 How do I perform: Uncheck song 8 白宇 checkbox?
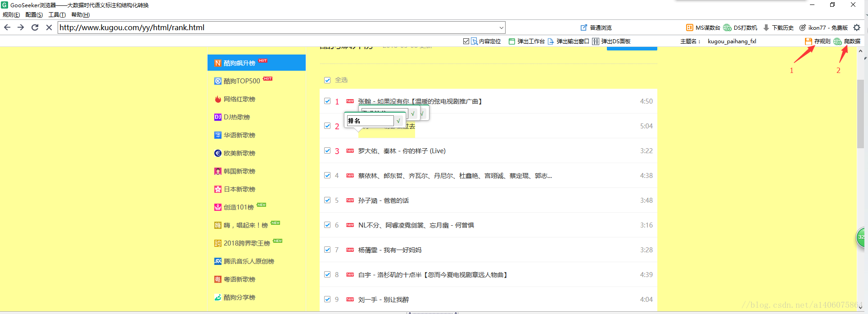[x=327, y=274]
